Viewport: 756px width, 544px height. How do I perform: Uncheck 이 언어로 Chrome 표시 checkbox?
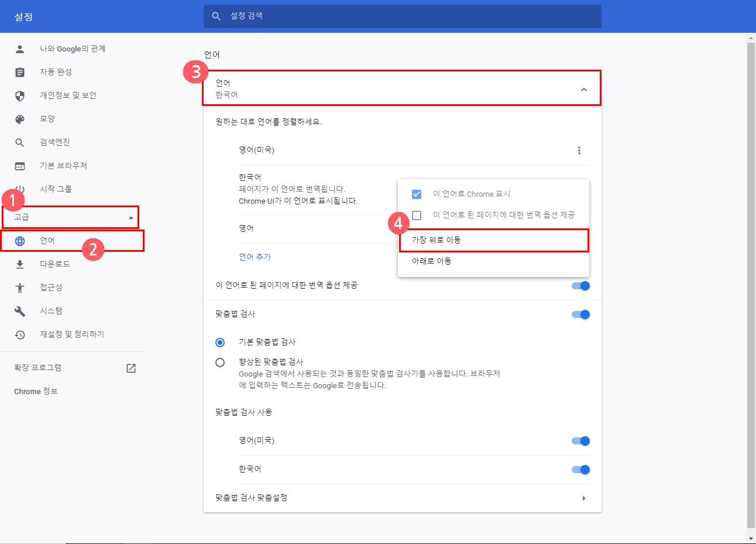coord(417,194)
